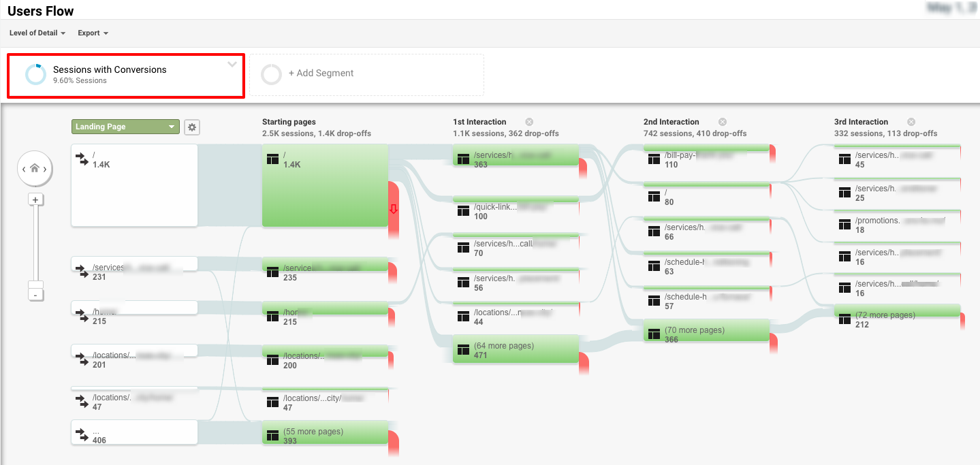The image size is (980, 465).
Task: Click the + Add Segment button
Action: [x=366, y=75]
